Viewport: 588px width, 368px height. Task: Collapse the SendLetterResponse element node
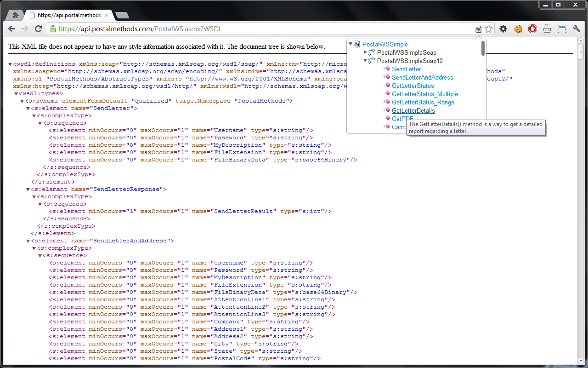point(28,190)
